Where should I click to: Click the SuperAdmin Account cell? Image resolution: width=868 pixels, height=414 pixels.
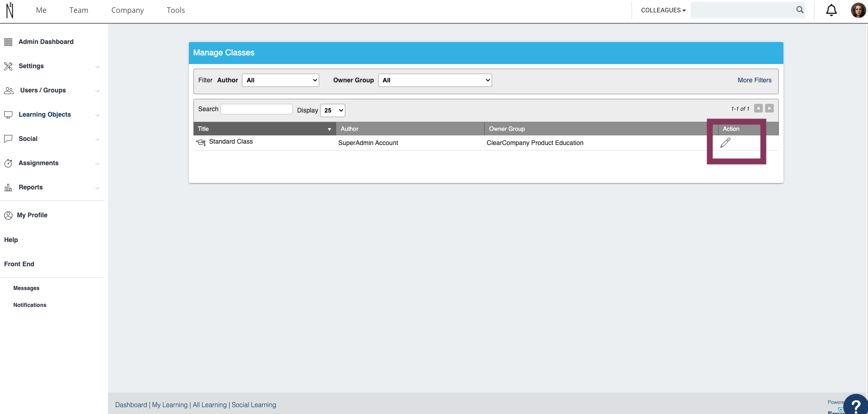click(x=368, y=143)
